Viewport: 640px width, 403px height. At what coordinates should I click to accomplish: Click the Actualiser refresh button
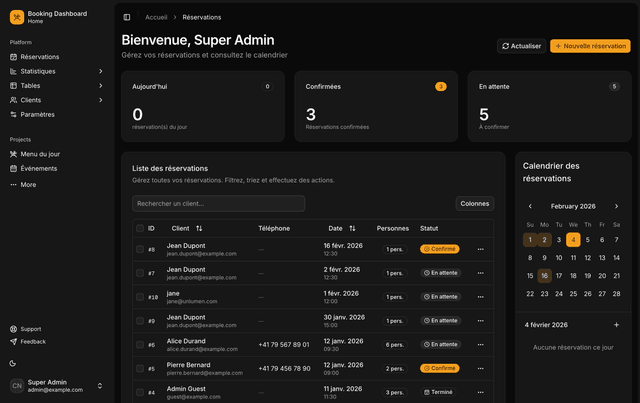(x=521, y=46)
